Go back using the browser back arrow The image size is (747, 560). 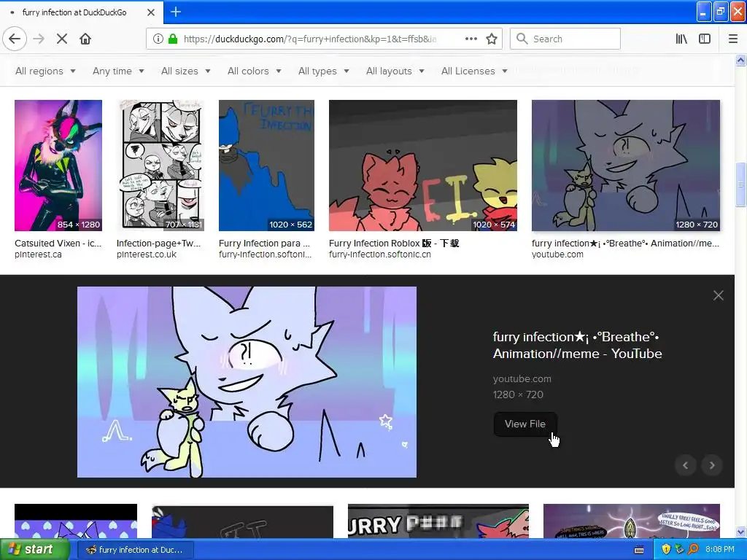coord(15,39)
